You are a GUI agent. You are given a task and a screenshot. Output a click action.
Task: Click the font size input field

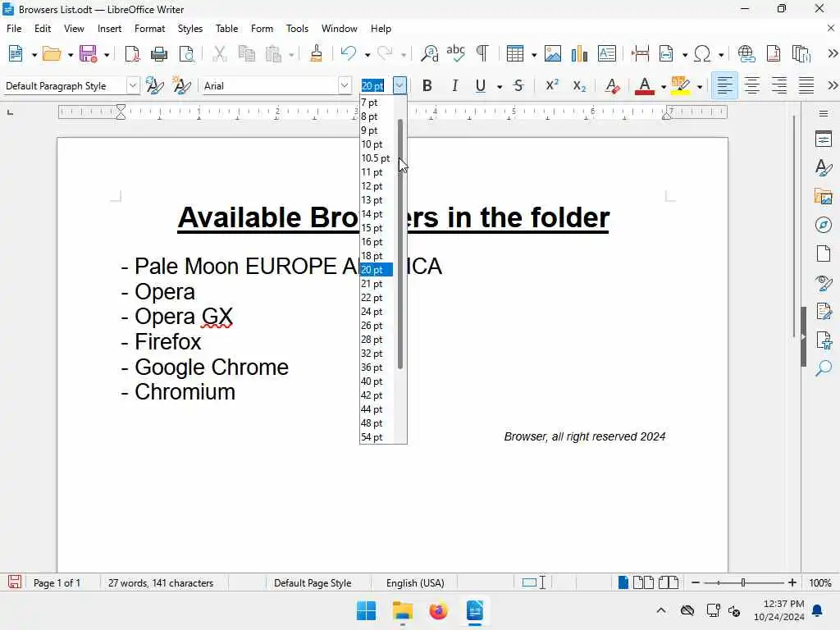pos(376,85)
